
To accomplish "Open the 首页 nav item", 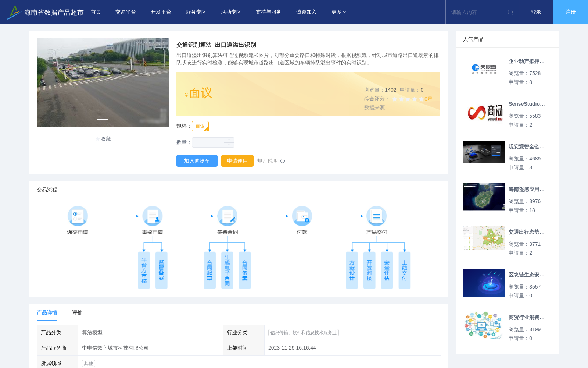I will point(96,12).
